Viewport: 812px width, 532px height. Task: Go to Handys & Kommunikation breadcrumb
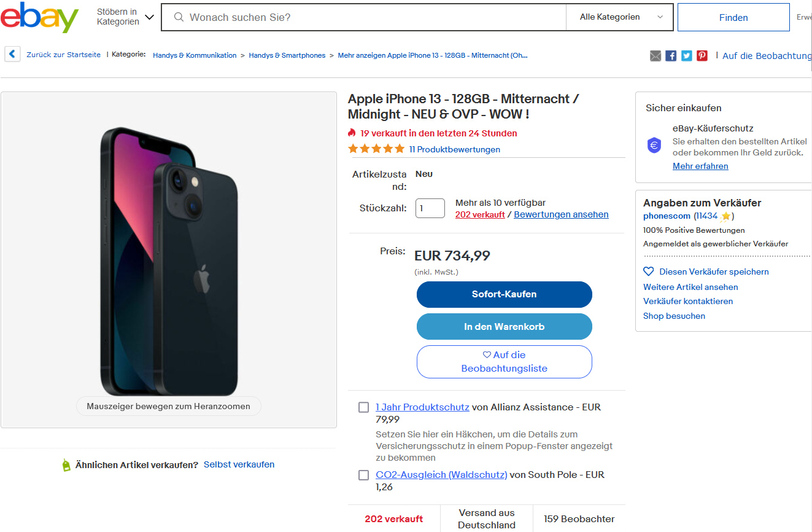pyautogui.click(x=195, y=55)
